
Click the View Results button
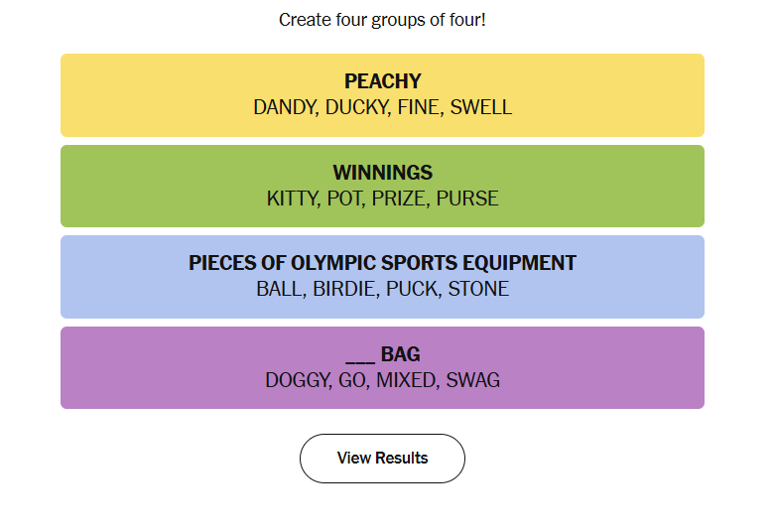pyautogui.click(x=382, y=459)
